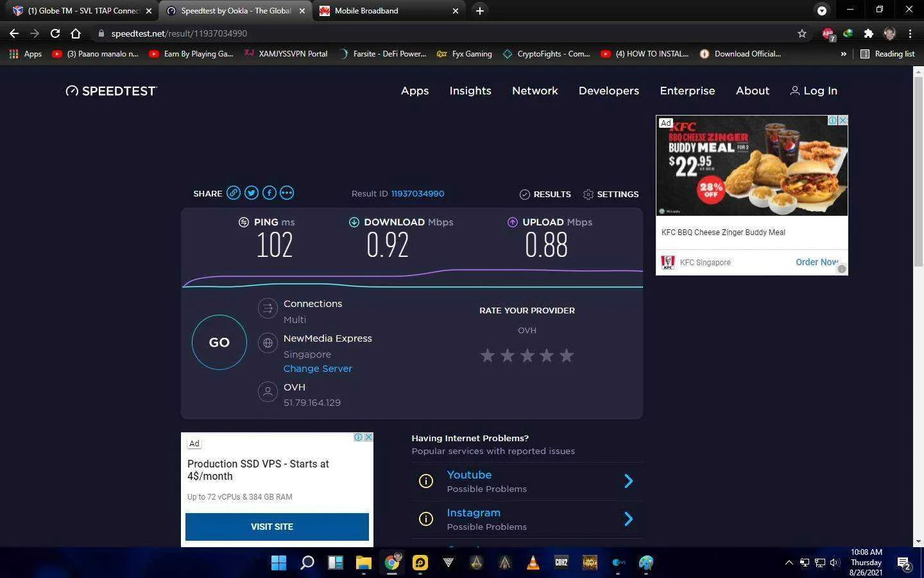Viewport: 924px width, 578px height.
Task: Open Chrome three-dot menu
Action: [x=910, y=33]
